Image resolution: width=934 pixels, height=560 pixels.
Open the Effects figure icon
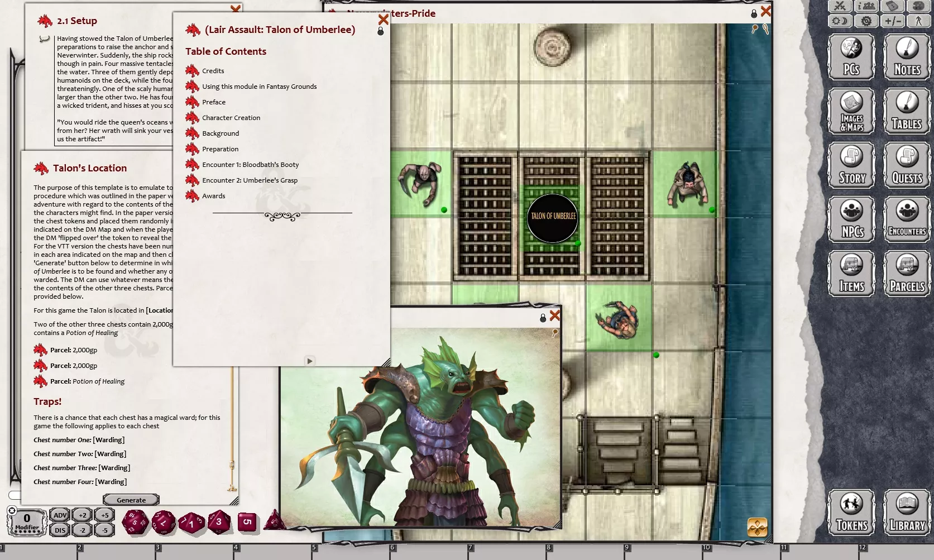918,21
